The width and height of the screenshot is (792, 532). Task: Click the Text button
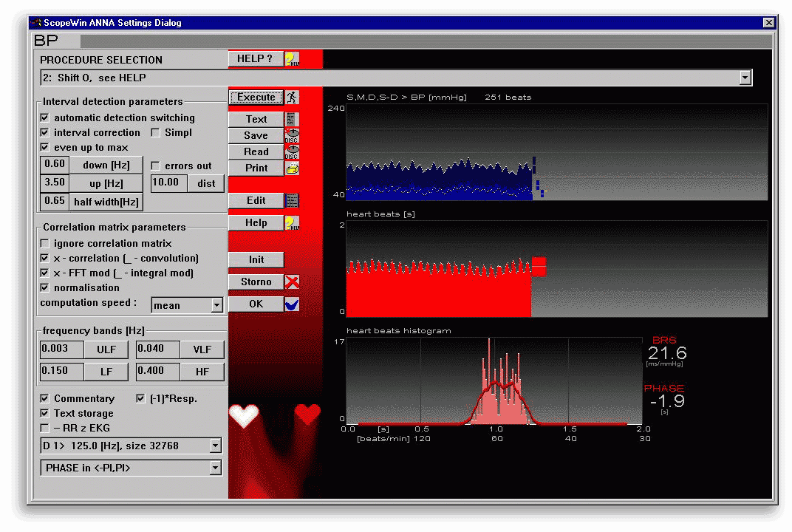click(x=256, y=119)
